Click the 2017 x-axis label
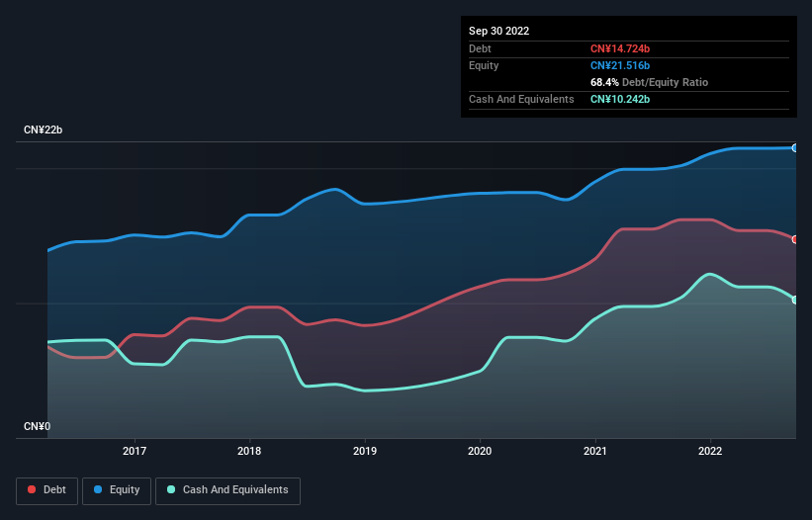 pyautogui.click(x=135, y=451)
